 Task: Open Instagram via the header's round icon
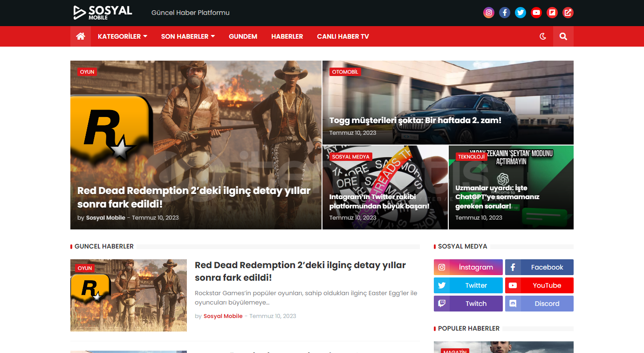click(x=489, y=13)
